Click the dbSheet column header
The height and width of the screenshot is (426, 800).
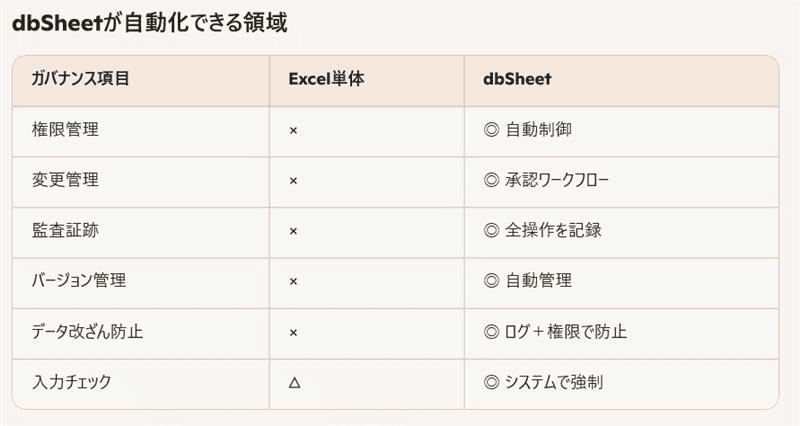click(x=517, y=79)
